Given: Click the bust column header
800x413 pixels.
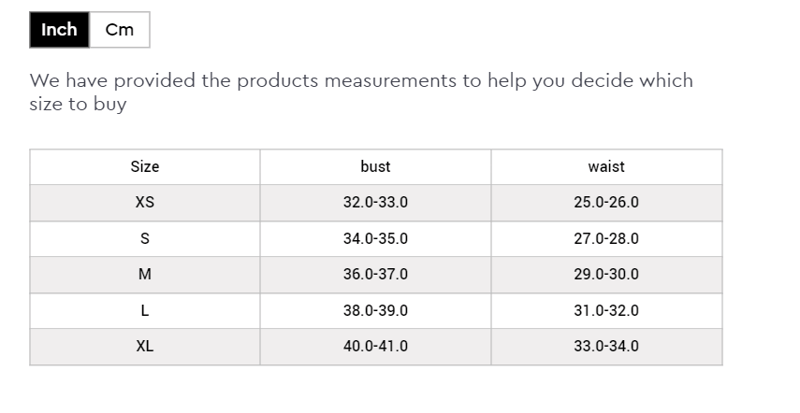Looking at the screenshot, I should pos(375,167).
